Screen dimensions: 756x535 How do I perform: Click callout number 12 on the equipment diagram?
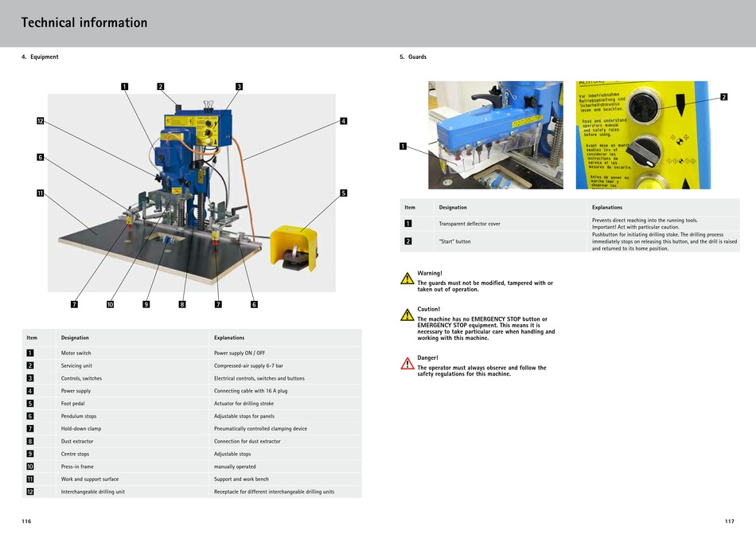pos(41,120)
